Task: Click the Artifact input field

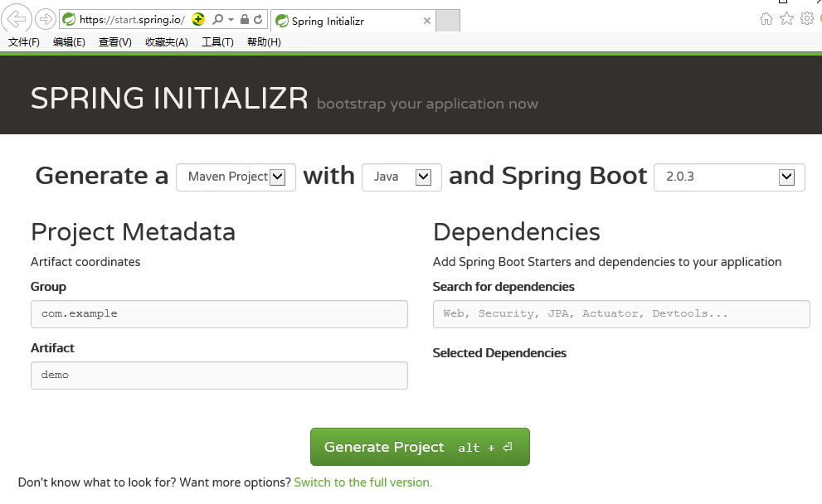Action: click(219, 376)
